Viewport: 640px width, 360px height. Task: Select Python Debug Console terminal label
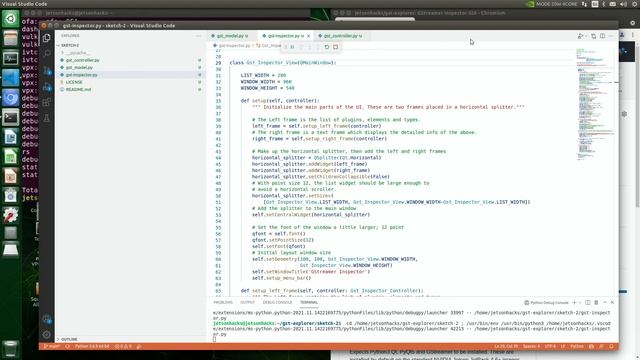(546, 303)
